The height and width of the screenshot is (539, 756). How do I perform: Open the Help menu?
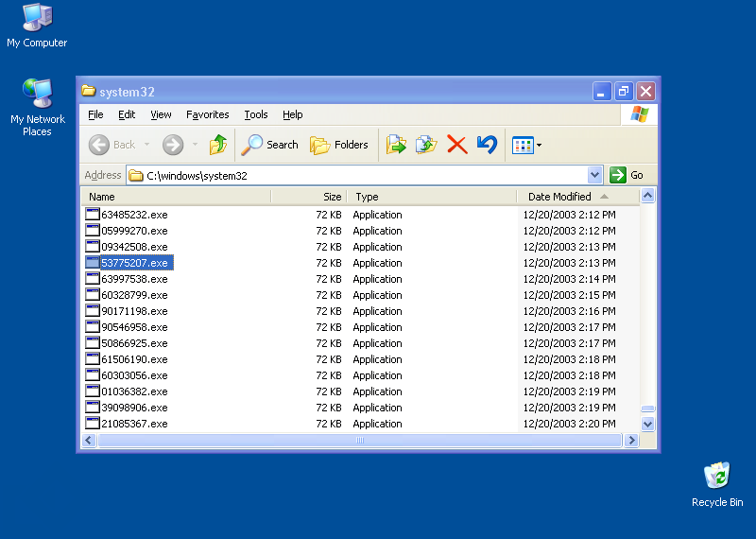point(292,114)
